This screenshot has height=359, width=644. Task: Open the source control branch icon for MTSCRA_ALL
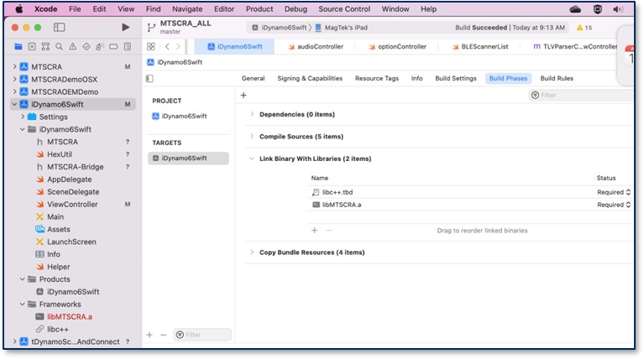(x=151, y=28)
